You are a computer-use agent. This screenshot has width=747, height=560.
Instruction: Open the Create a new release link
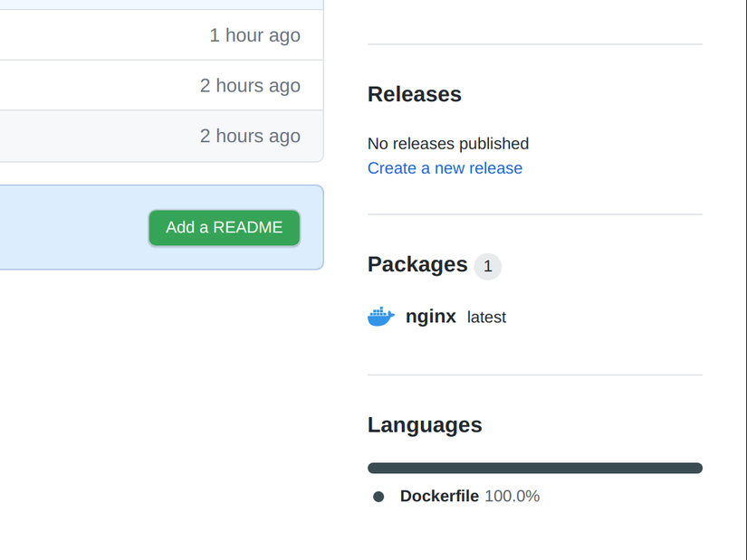pos(445,168)
